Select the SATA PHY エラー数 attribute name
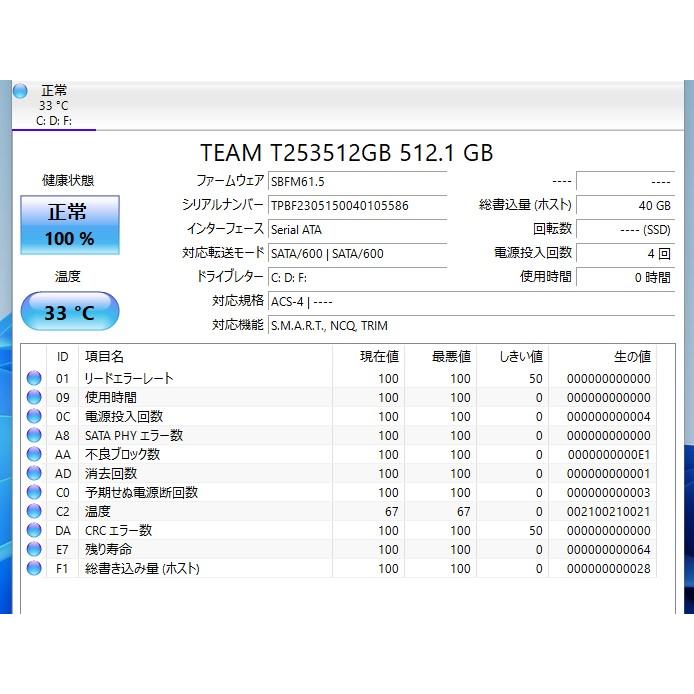 pos(134,436)
